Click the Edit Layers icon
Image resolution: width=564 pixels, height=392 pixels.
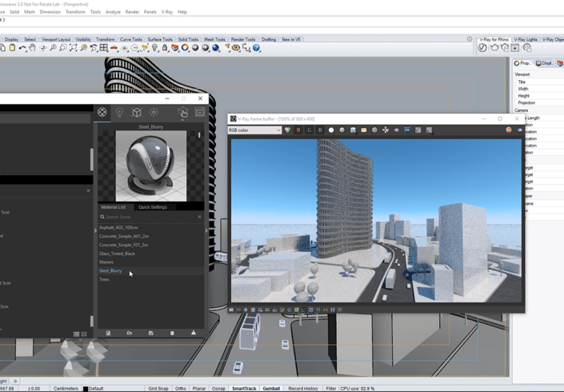pos(175,48)
